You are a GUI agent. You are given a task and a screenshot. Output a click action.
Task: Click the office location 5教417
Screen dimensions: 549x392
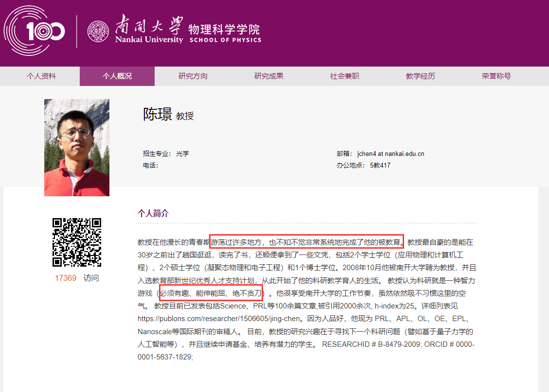coord(380,166)
